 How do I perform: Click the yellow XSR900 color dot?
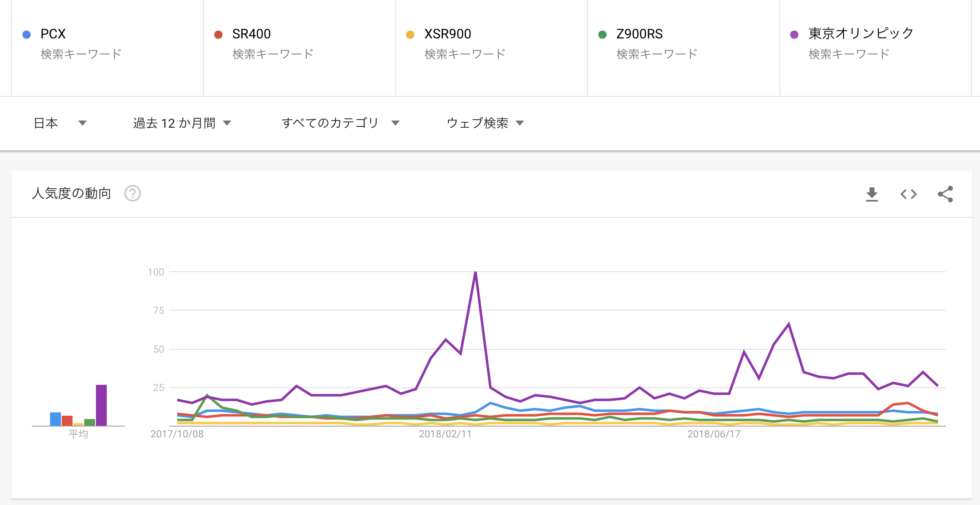click(x=410, y=35)
